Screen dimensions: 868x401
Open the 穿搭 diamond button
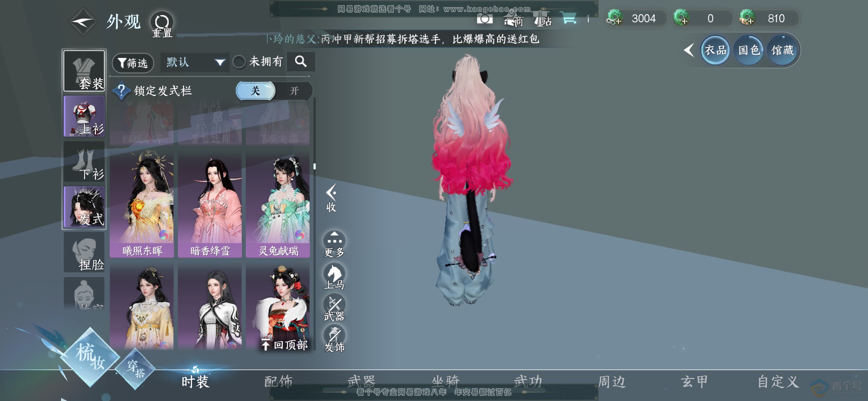(136, 369)
